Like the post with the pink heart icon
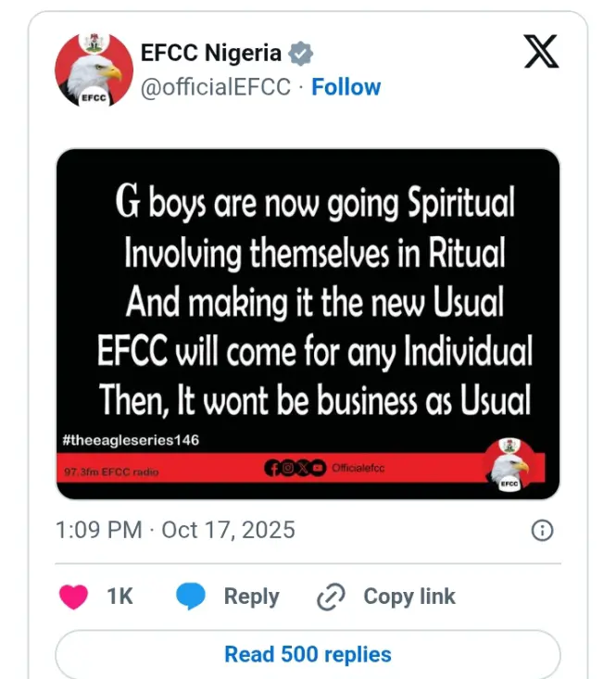Image resolution: width=616 pixels, height=679 pixels. point(74,597)
